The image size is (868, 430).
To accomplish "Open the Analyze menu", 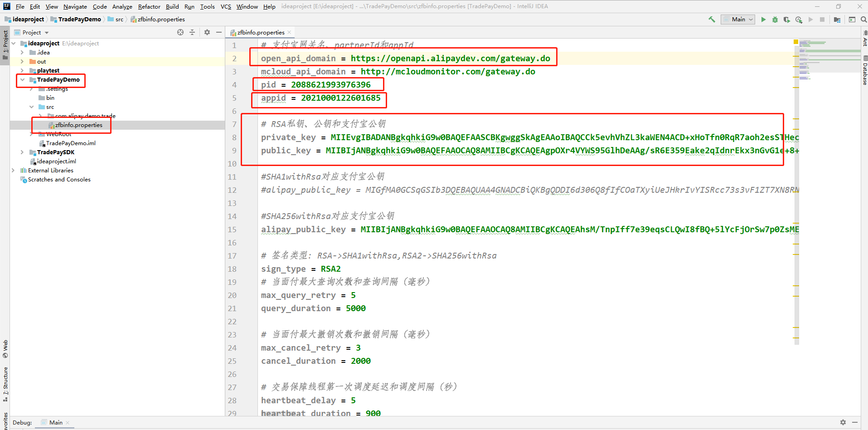I will pyautogui.click(x=122, y=6).
